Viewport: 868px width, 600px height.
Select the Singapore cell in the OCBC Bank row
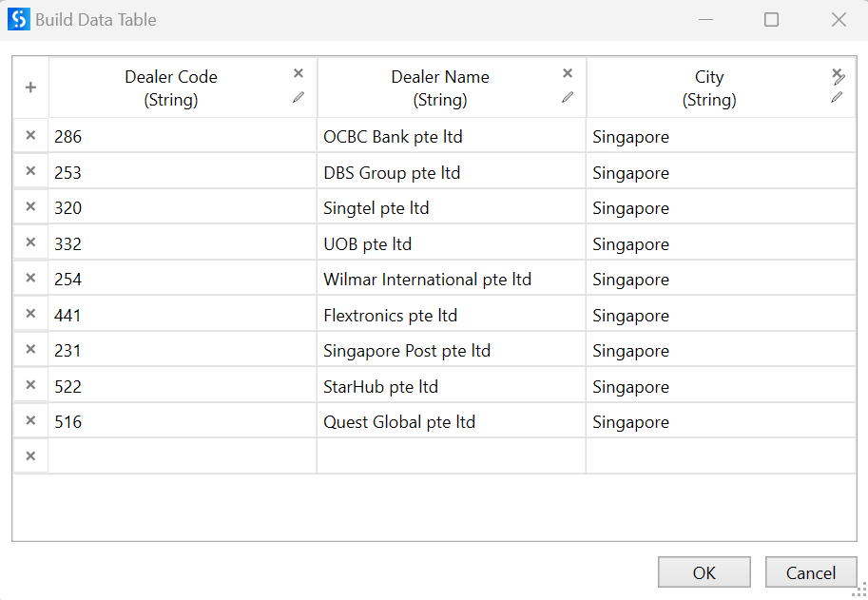coord(721,136)
